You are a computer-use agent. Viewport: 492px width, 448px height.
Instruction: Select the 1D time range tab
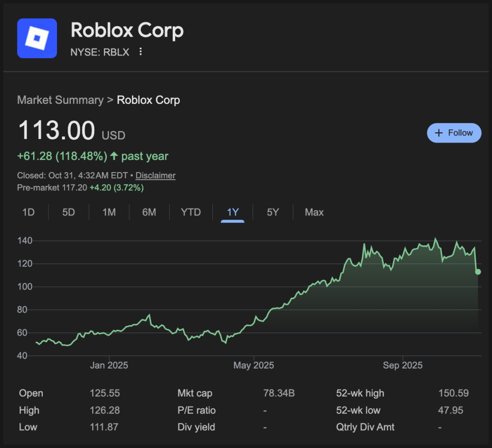pos(29,212)
